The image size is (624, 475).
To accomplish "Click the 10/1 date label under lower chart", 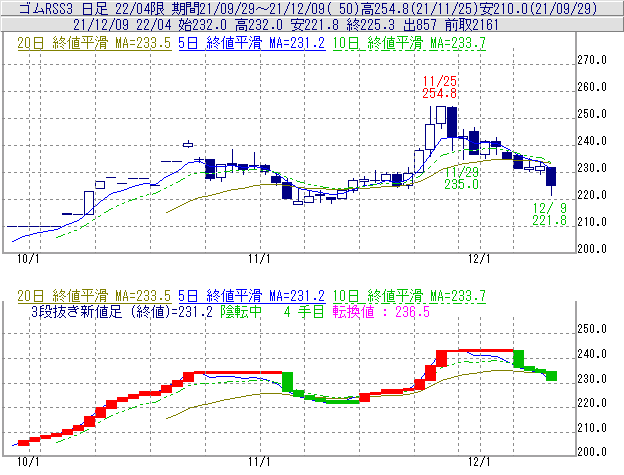I will coord(28,462).
